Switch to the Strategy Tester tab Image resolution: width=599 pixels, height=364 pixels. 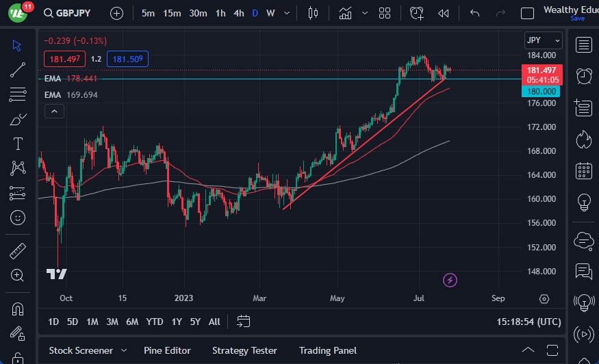(244, 350)
